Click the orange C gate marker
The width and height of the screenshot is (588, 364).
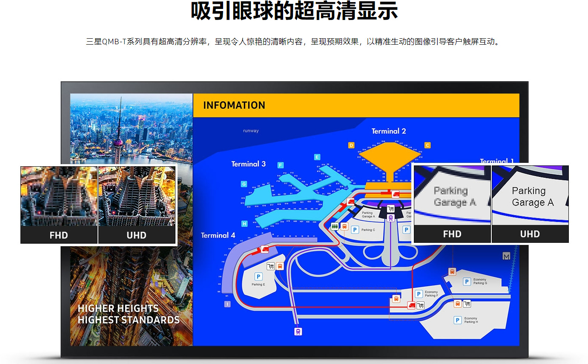(427, 145)
